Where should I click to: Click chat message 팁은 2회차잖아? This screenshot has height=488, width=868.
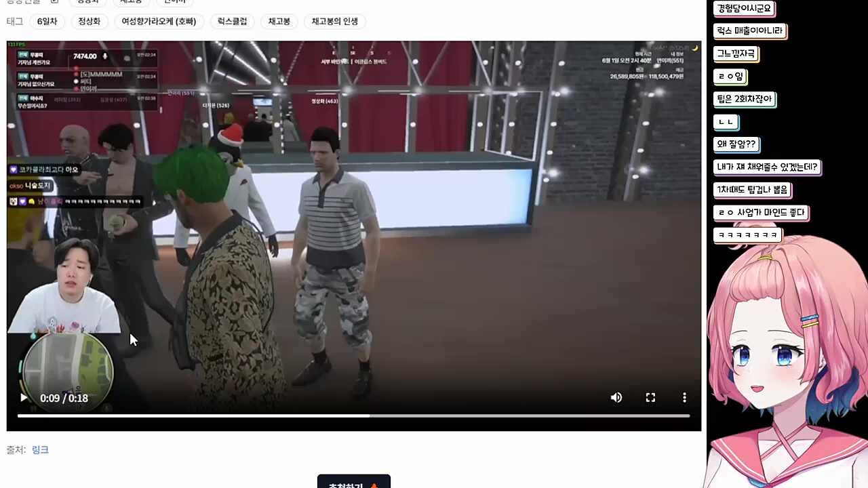click(x=744, y=99)
